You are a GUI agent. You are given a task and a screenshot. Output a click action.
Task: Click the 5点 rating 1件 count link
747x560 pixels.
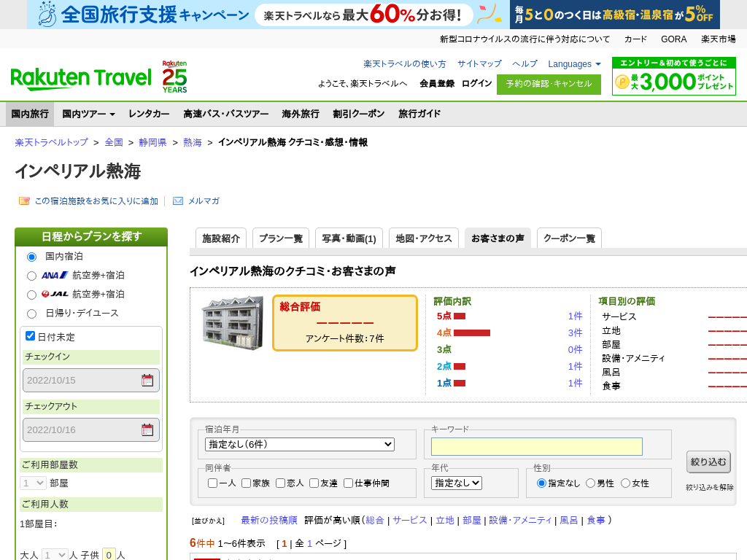575,316
